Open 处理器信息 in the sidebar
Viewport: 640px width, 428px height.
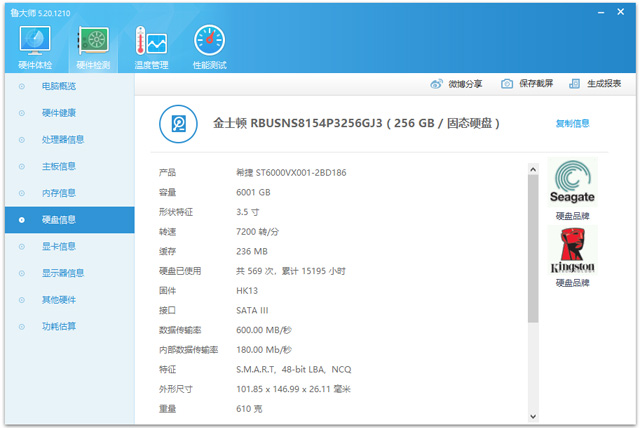[63, 140]
